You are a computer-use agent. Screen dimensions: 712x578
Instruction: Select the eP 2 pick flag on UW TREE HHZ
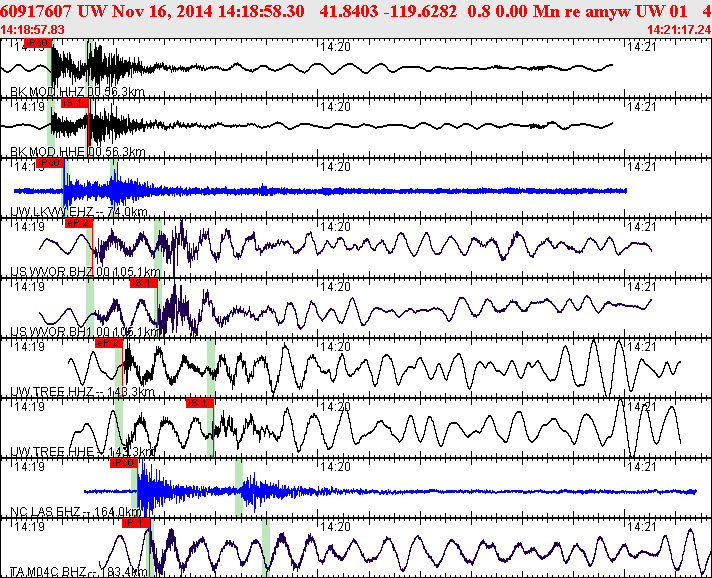point(109,343)
